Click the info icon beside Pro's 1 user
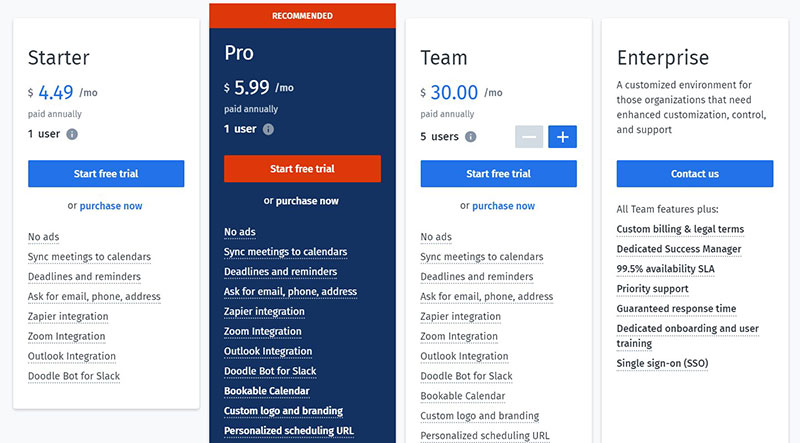The height and width of the screenshot is (443, 800). [268, 129]
